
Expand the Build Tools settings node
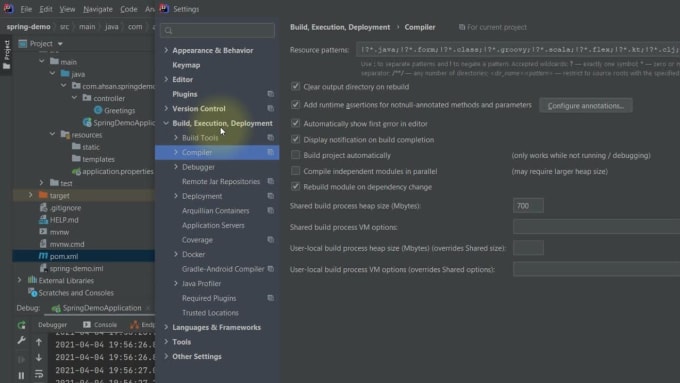[176, 137]
